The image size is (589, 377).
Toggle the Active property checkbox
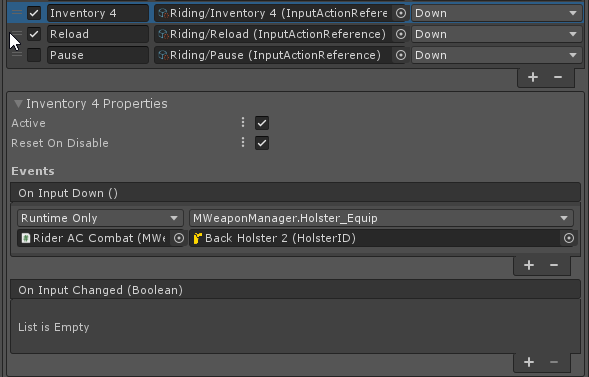(262, 123)
